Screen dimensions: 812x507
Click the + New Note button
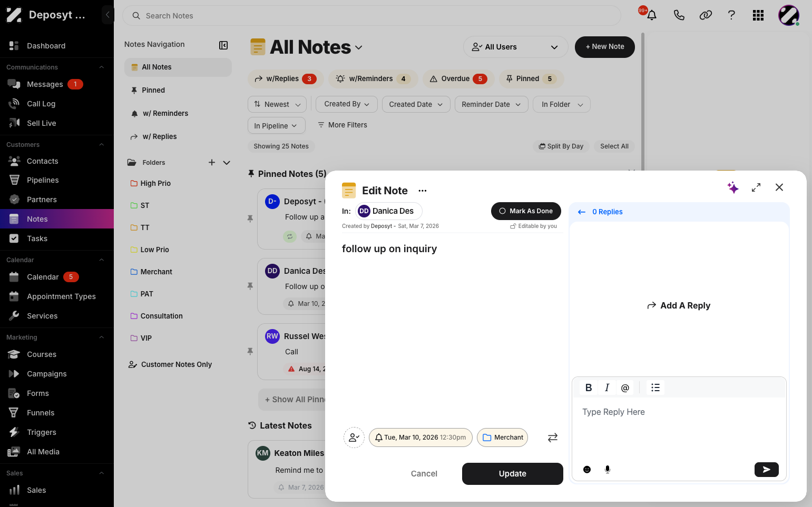tap(605, 47)
